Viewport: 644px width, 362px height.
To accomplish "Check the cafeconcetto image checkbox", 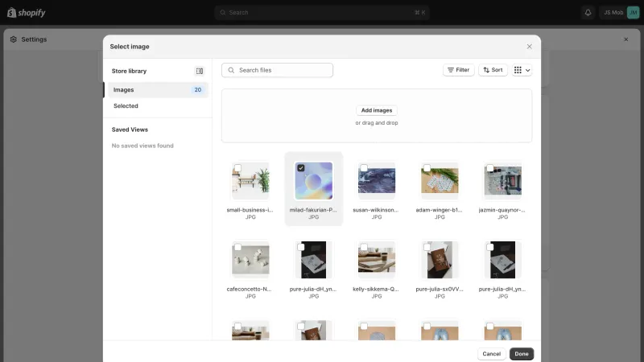I will click(x=237, y=247).
